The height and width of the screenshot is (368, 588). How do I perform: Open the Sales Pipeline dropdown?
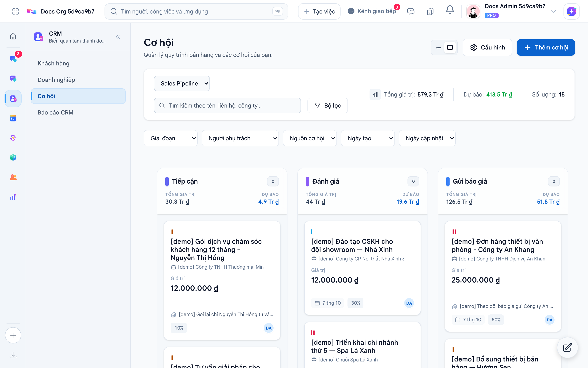(182, 83)
